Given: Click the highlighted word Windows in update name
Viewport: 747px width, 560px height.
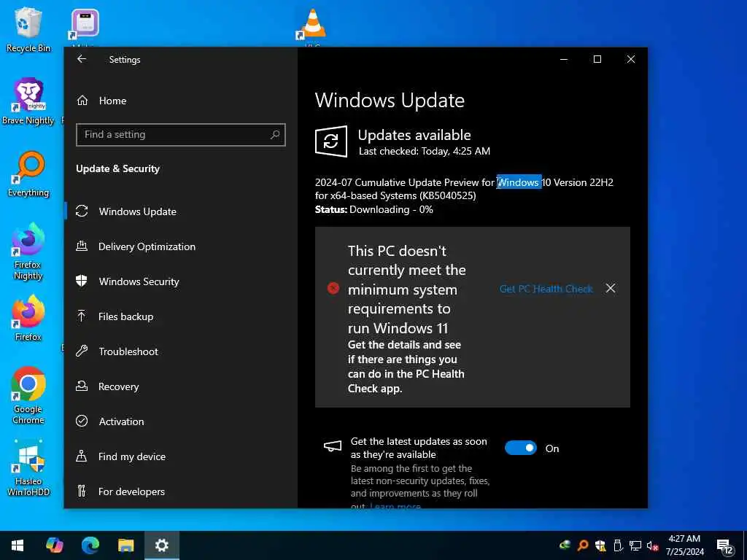Looking at the screenshot, I should point(519,182).
